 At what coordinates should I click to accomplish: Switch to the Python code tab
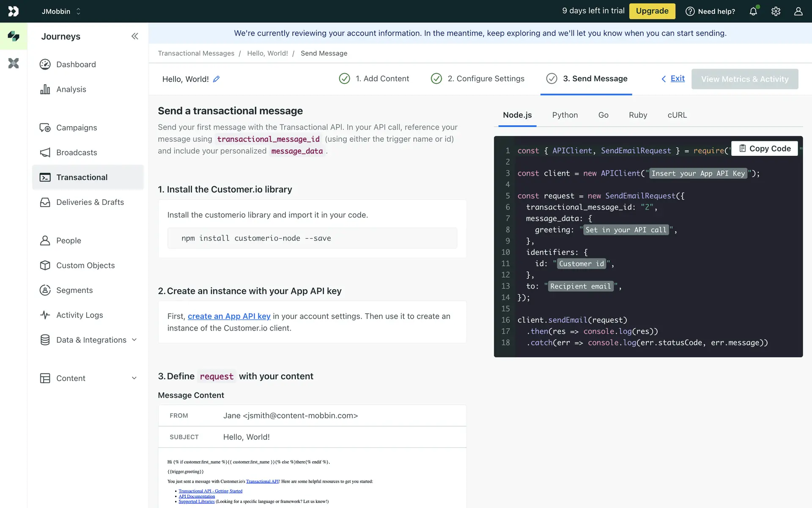coord(565,115)
